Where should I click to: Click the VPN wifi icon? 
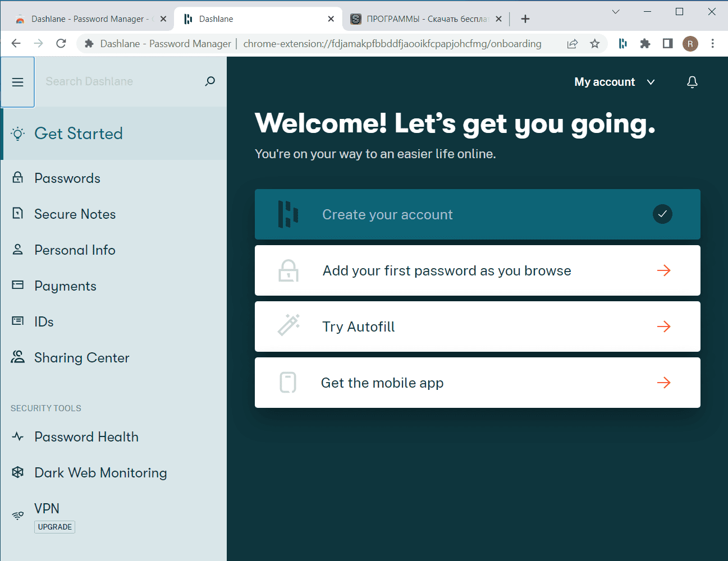point(18,515)
